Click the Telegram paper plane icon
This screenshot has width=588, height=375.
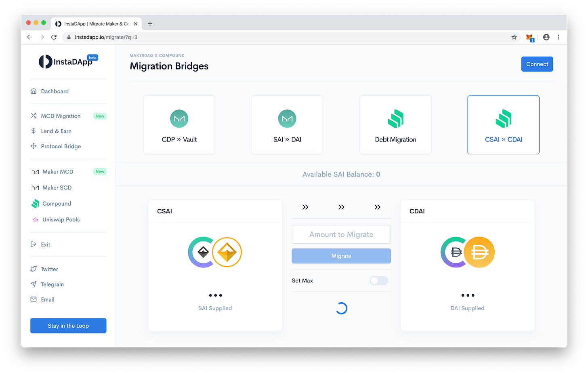pyautogui.click(x=34, y=284)
